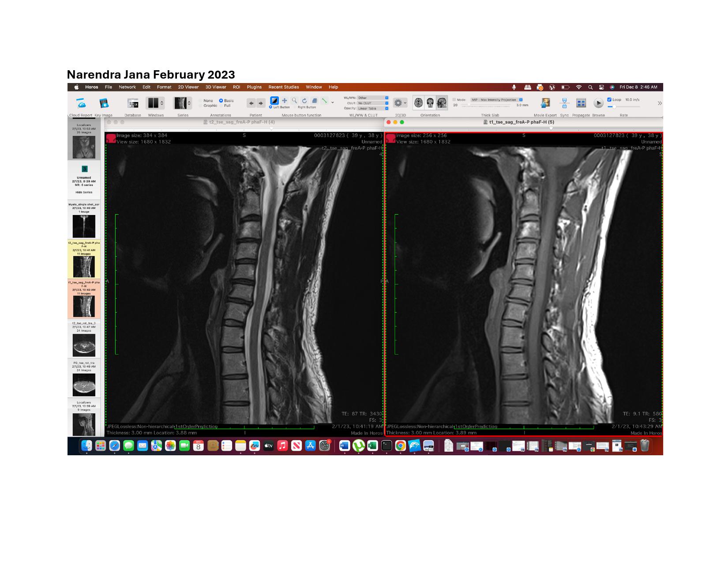Click Hide Series in the sidebar

click(84, 193)
